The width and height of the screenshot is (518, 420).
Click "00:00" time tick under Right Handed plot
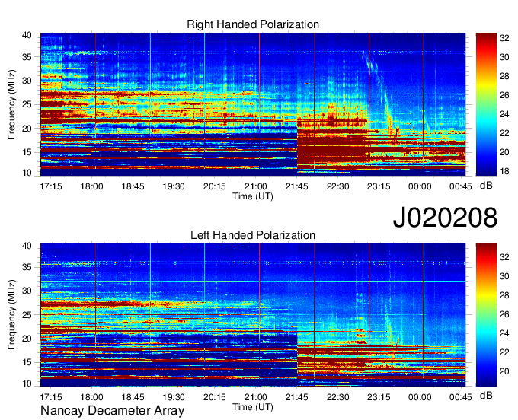(420, 186)
